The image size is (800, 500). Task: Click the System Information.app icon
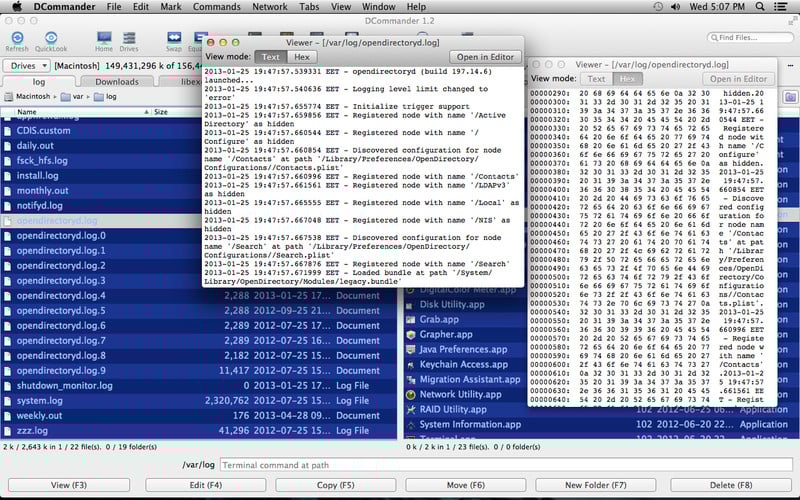410,424
